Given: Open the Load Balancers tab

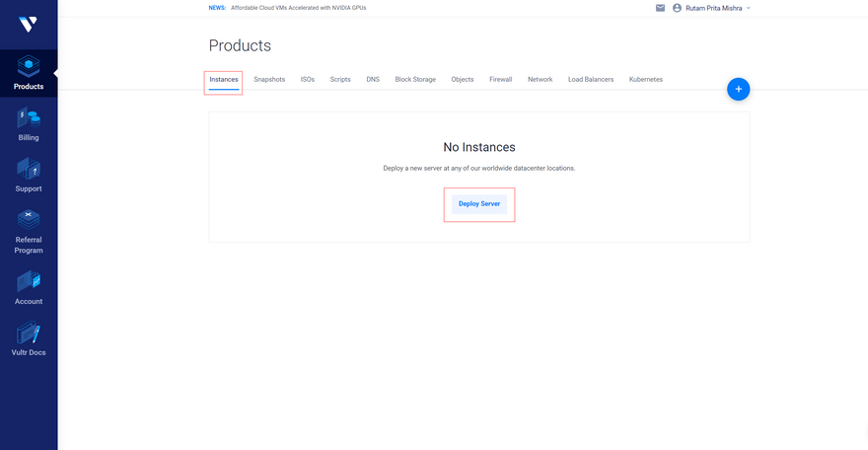Looking at the screenshot, I should [x=591, y=79].
